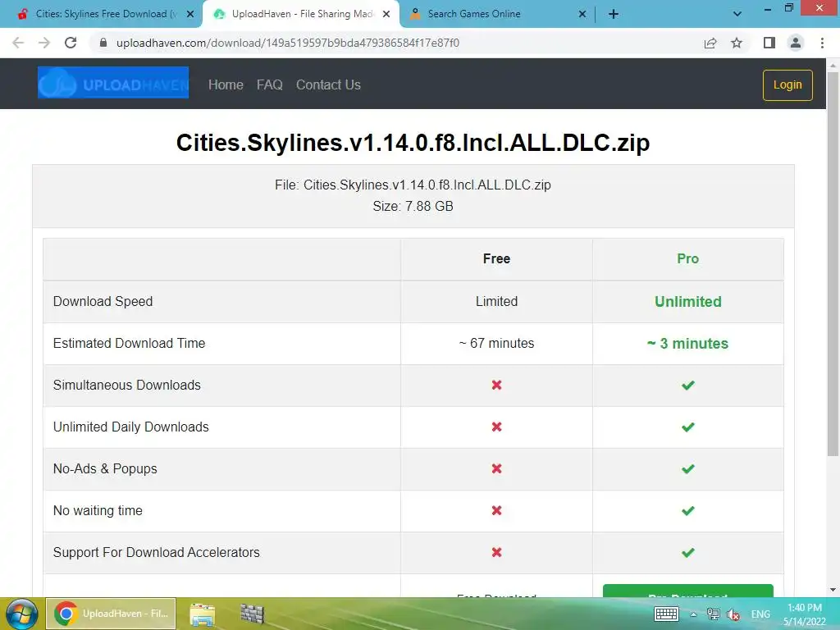
Task: Click the Chrome UploadHaven taskbar button
Action: point(111,614)
